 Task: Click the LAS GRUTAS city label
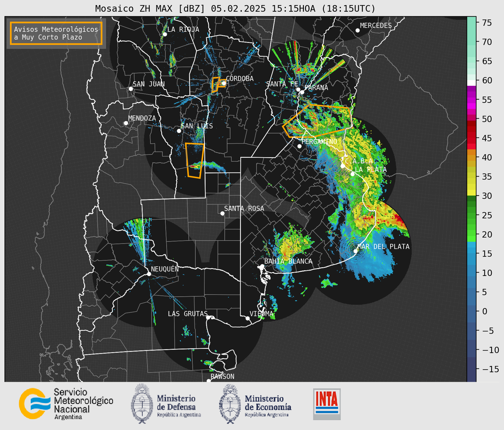[x=188, y=314]
